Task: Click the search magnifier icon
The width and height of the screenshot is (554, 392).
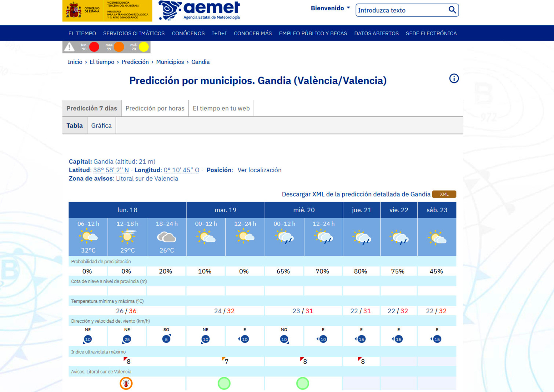Action: coord(452,10)
